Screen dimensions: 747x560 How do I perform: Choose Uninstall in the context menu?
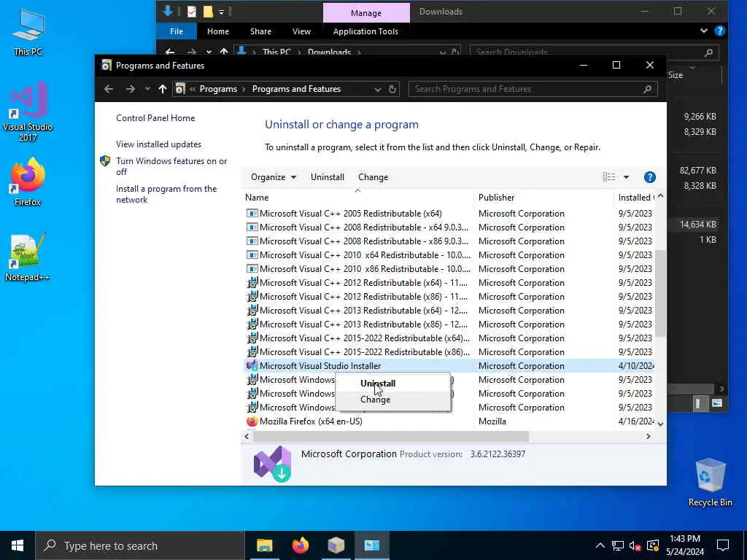pyautogui.click(x=378, y=384)
